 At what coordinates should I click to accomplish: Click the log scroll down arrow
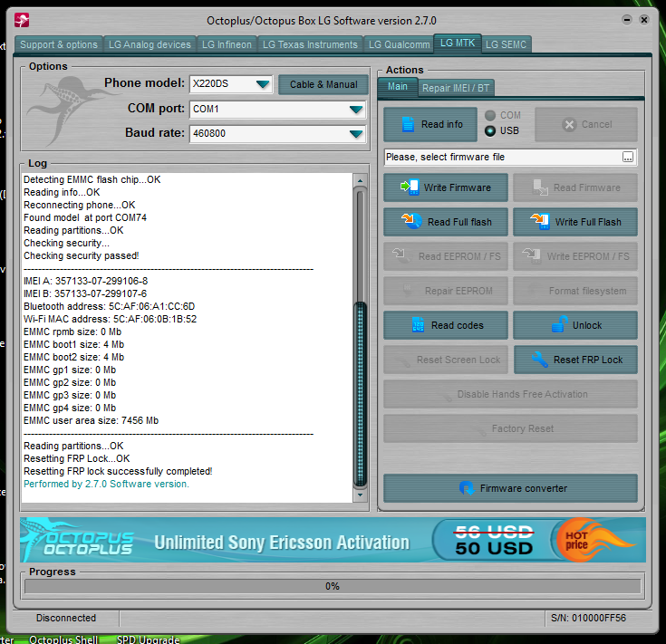(361, 495)
